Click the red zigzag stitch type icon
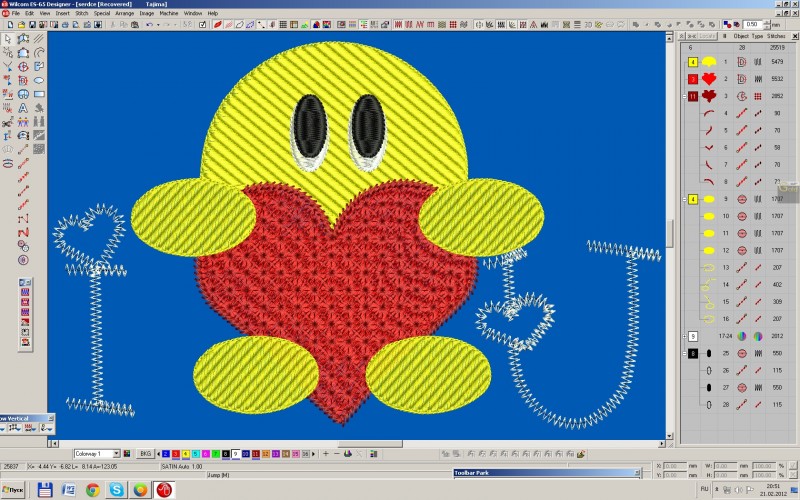Viewport: 800px width, 500px height. pos(420,24)
